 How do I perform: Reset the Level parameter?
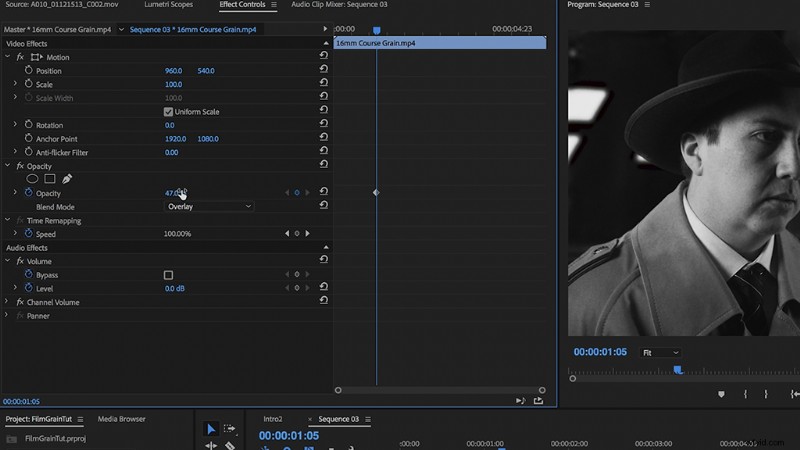point(323,286)
